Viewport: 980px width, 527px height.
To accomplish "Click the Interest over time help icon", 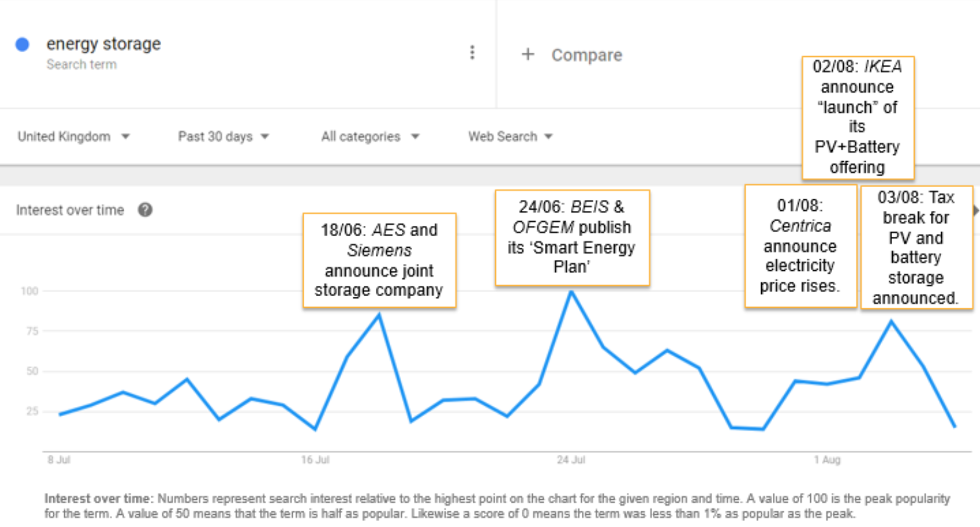I will 145,210.
